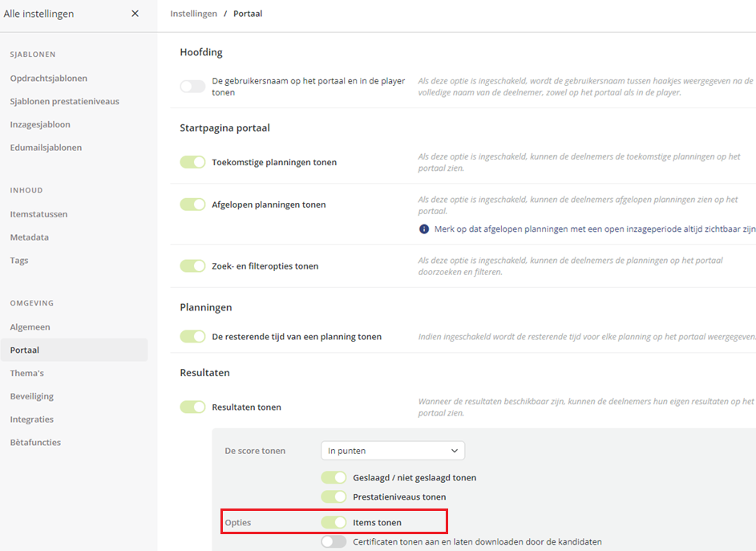Go to Beveiliging settings
The height and width of the screenshot is (551, 756).
click(x=32, y=396)
